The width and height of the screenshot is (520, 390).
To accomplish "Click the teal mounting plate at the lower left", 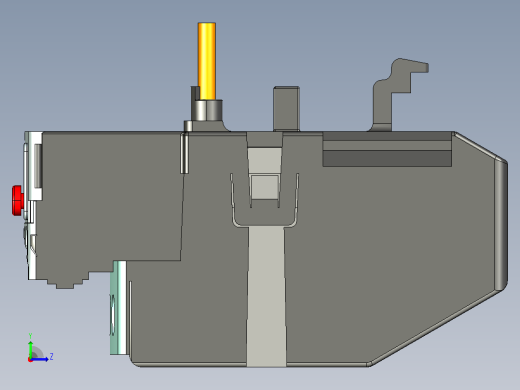I will pos(118,308).
